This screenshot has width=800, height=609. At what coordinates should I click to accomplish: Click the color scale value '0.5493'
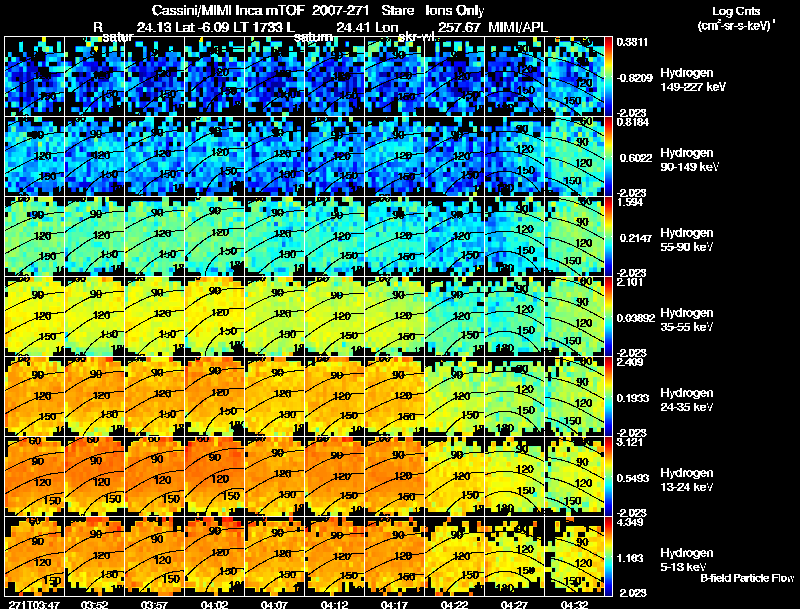(x=634, y=478)
